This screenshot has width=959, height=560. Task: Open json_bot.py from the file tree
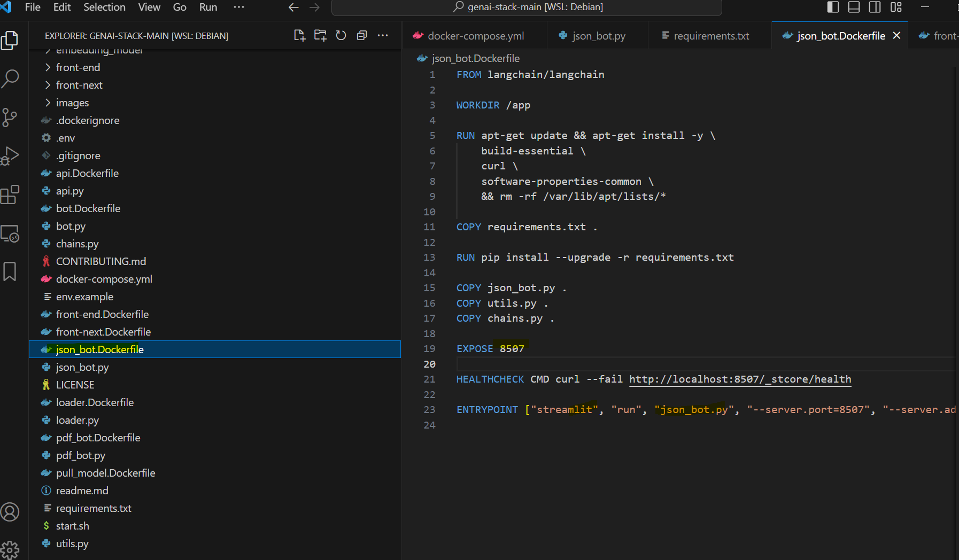pos(82,367)
